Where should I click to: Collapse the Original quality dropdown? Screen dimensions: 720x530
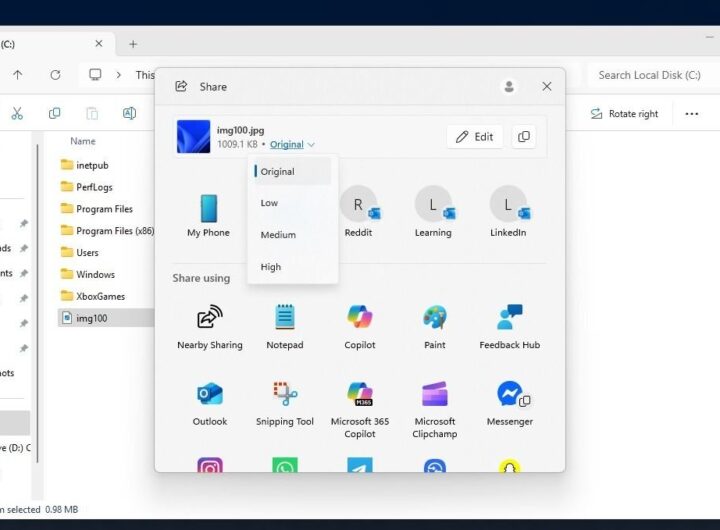point(292,145)
